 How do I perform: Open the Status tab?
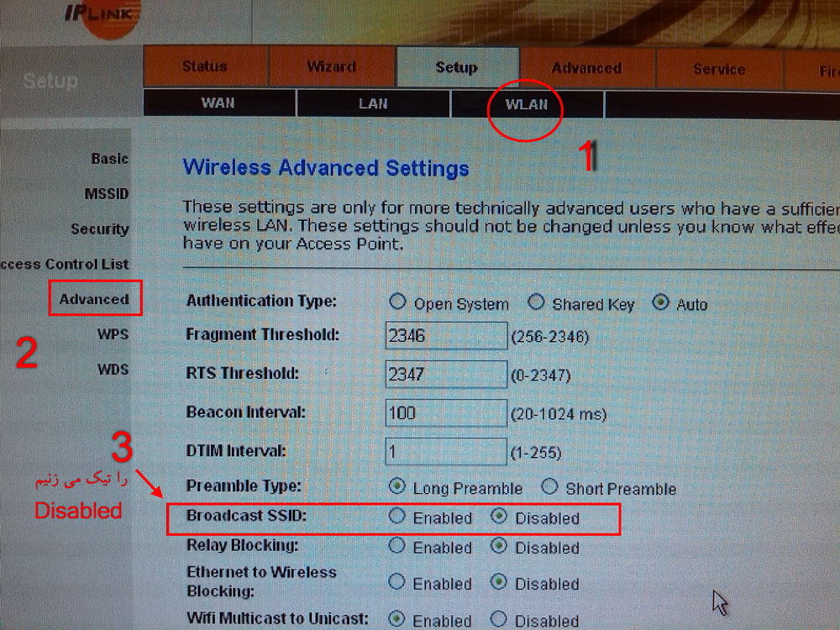(x=205, y=66)
